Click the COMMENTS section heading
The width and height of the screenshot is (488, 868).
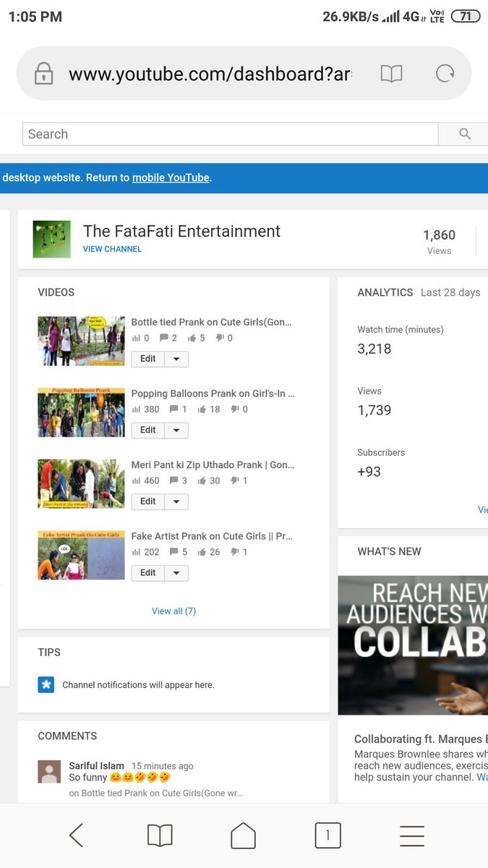click(x=67, y=736)
